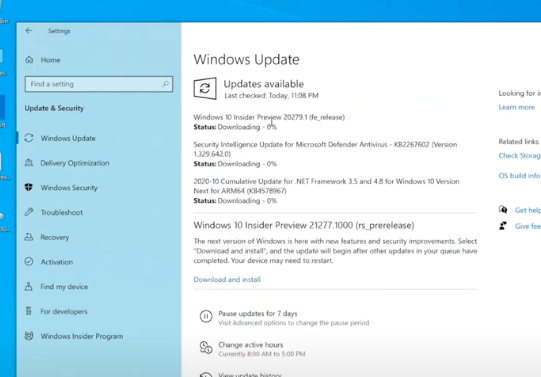Click the Recovery sidebar icon

click(x=29, y=237)
